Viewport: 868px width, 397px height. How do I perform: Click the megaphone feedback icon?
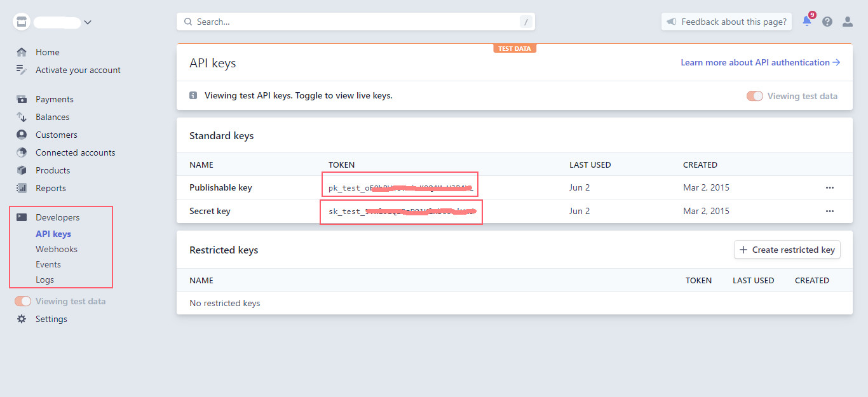point(671,22)
